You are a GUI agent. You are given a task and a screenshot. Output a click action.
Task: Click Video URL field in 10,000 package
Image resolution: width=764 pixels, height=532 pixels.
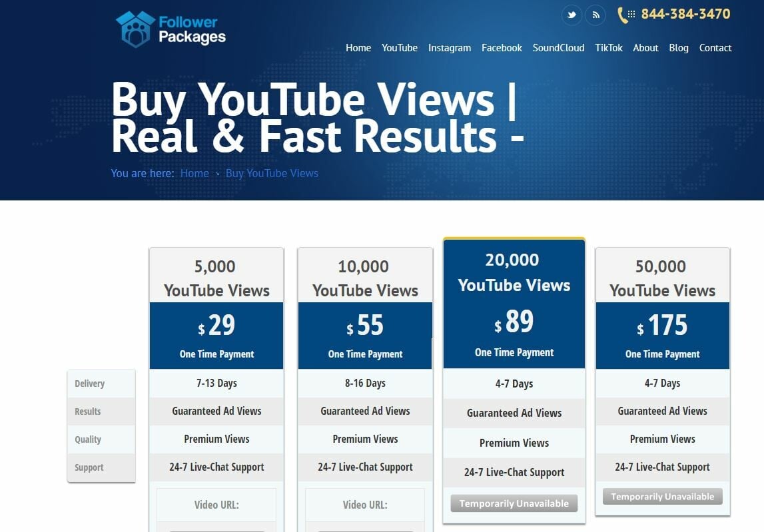(365, 505)
